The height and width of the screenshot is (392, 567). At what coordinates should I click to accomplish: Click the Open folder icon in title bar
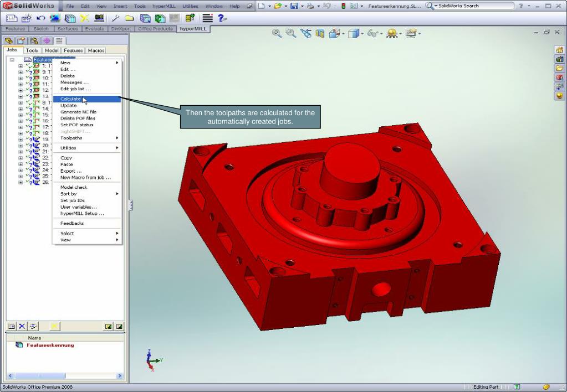coord(278,6)
